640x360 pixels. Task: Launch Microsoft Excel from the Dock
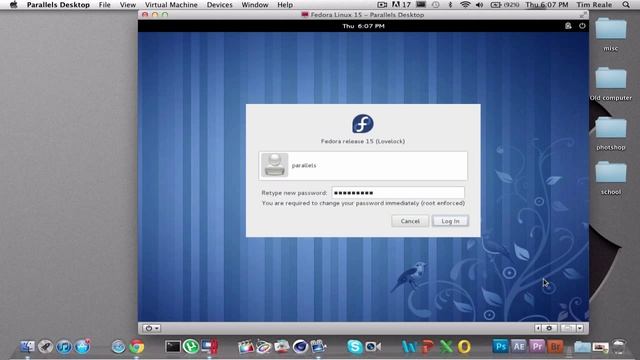point(446,347)
